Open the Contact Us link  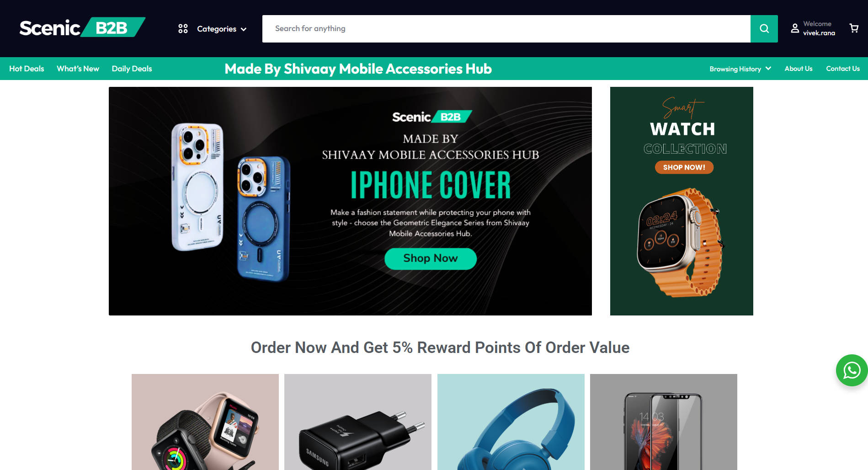842,69
